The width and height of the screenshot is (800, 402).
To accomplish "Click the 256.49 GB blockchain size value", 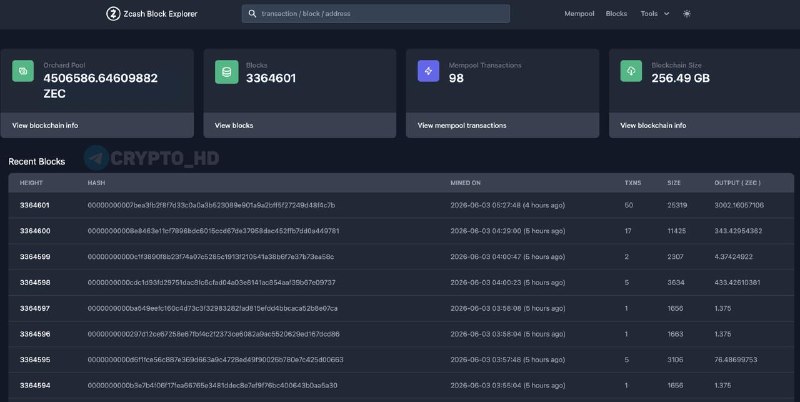I will [x=681, y=78].
